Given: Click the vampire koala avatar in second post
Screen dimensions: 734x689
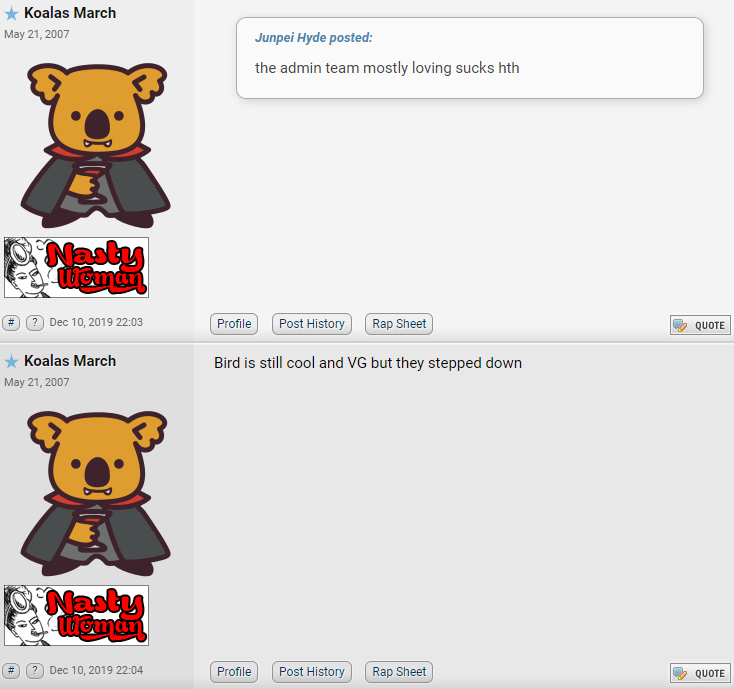Looking at the screenshot, I should (x=96, y=493).
